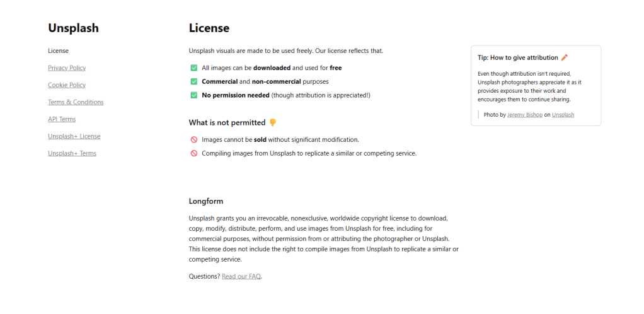Viewport: 644px width, 314px height.
Task: Open the Privacy Policy page
Action: (67, 67)
